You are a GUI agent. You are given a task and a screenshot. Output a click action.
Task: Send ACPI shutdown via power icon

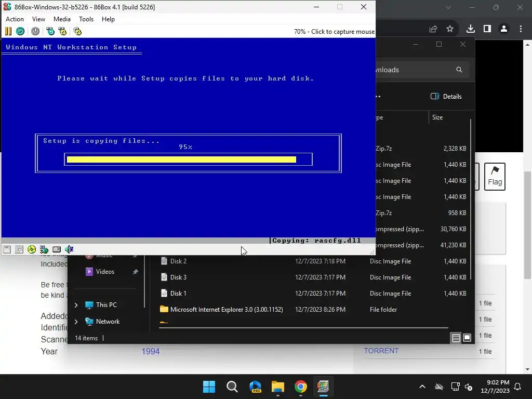pos(35,32)
